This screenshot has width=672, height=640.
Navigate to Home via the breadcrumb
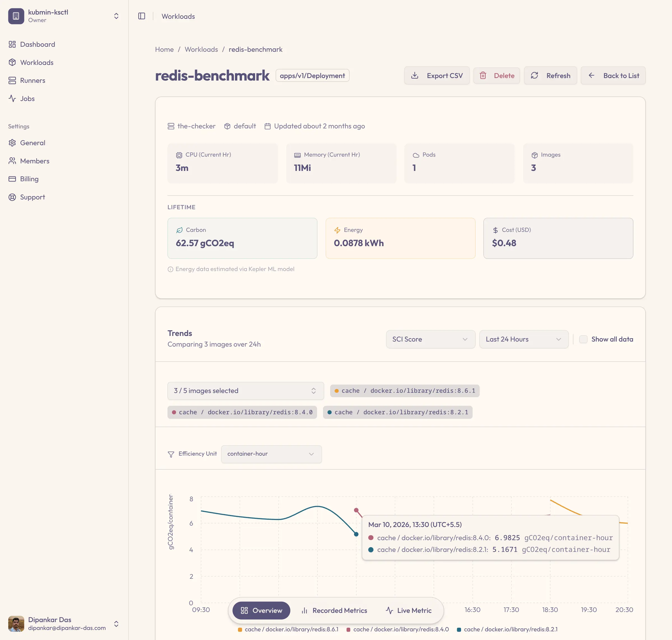(x=164, y=50)
